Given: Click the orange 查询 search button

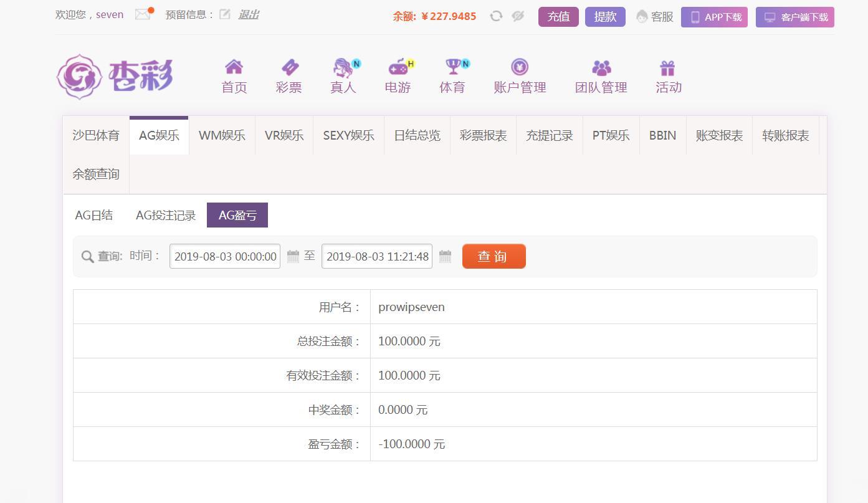Looking at the screenshot, I should [x=494, y=256].
